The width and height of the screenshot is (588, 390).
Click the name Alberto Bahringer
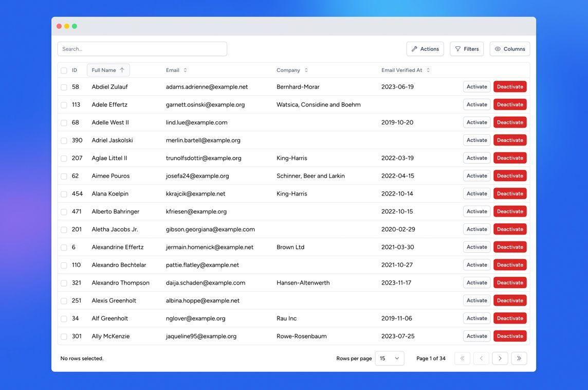tap(116, 211)
